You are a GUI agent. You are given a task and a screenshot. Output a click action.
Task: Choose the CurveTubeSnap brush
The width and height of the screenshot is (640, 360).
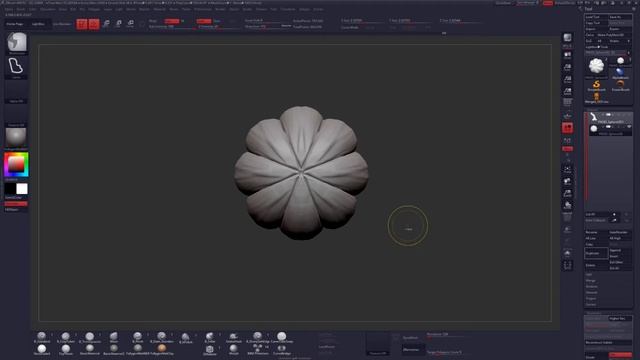click(x=282, y=337)
